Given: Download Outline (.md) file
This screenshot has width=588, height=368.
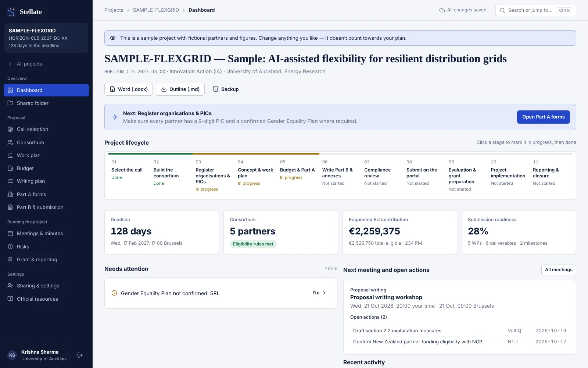Looking at the screenshot, I should [180, 89].
